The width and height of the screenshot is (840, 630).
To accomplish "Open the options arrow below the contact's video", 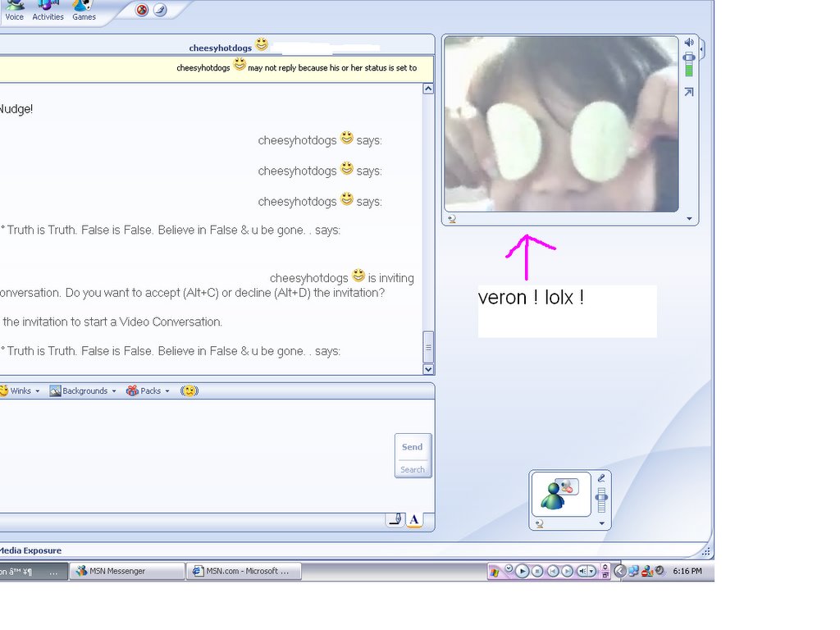I will (x=689, y=218).
